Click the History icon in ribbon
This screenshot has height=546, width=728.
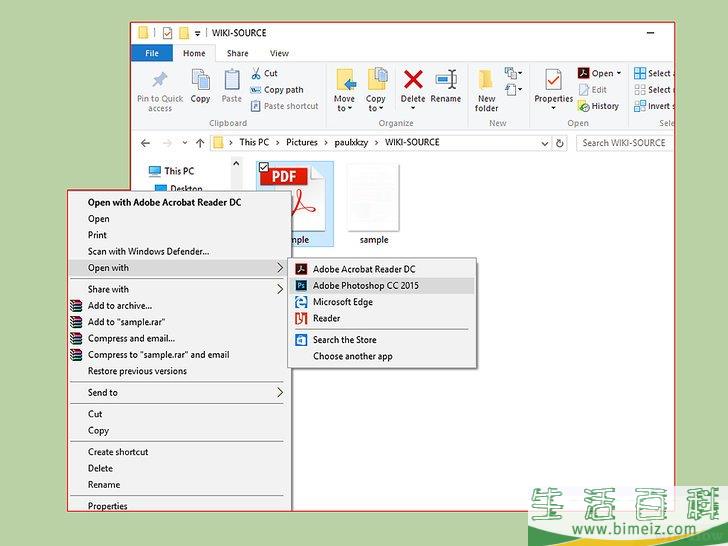tap(584, 106)
